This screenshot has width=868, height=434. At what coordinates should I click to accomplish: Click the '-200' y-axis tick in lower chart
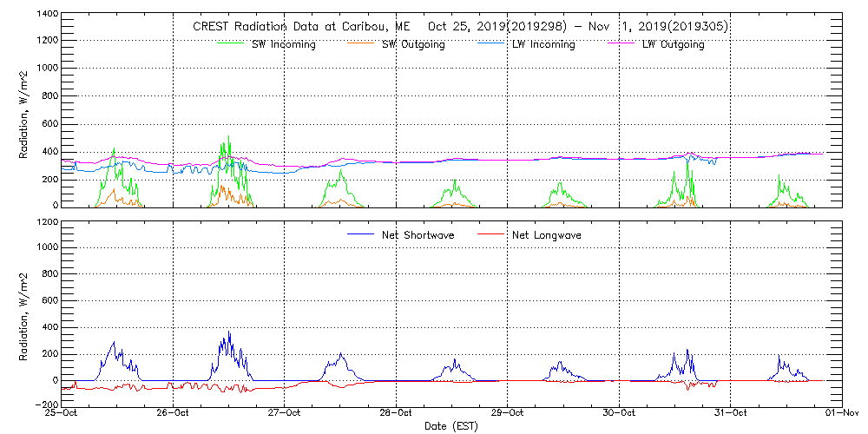click(x=45, y=404)
